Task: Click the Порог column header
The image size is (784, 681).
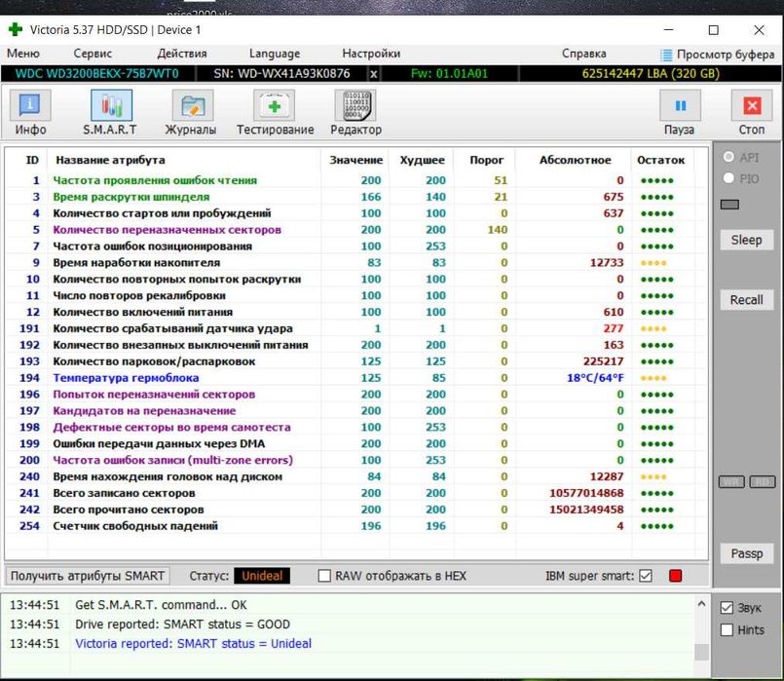Action: [486, 160]
